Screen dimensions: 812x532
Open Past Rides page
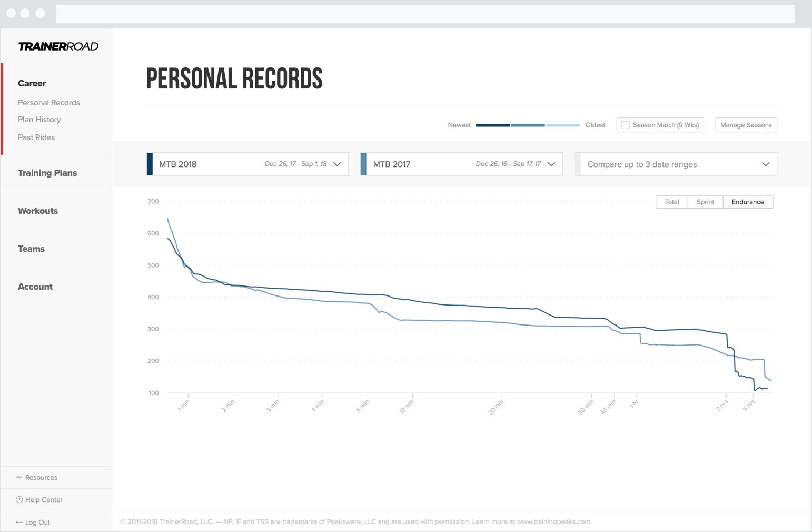pyautogui.click(x=36, y=137)
